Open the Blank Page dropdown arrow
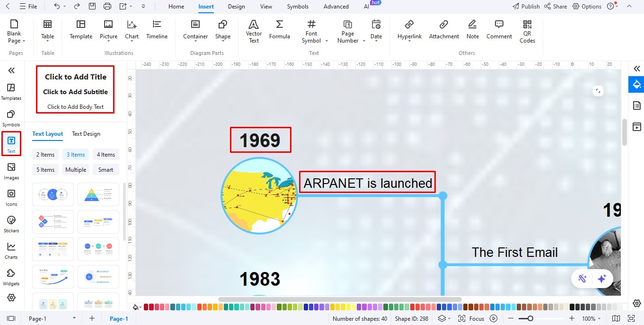644x325 pixels. pyautogui.click(x=24, y=41)
